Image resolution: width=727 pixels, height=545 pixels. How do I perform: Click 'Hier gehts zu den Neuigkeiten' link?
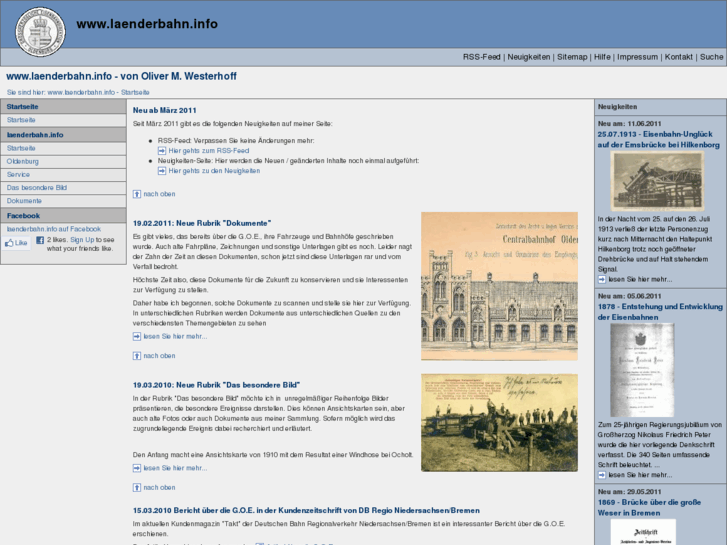coord(214,171)
